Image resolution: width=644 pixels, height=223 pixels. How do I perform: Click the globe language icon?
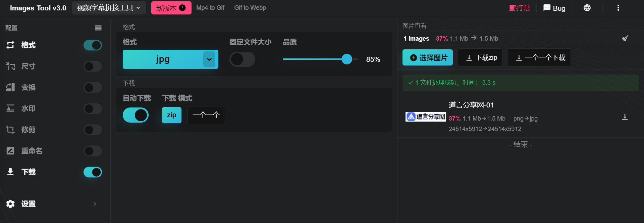[587, 8]
